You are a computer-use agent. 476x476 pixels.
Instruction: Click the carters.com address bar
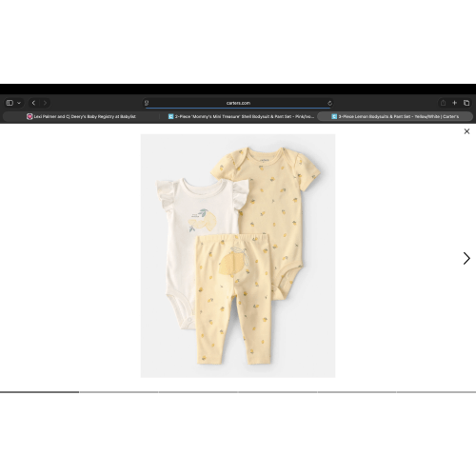point(238,103)
